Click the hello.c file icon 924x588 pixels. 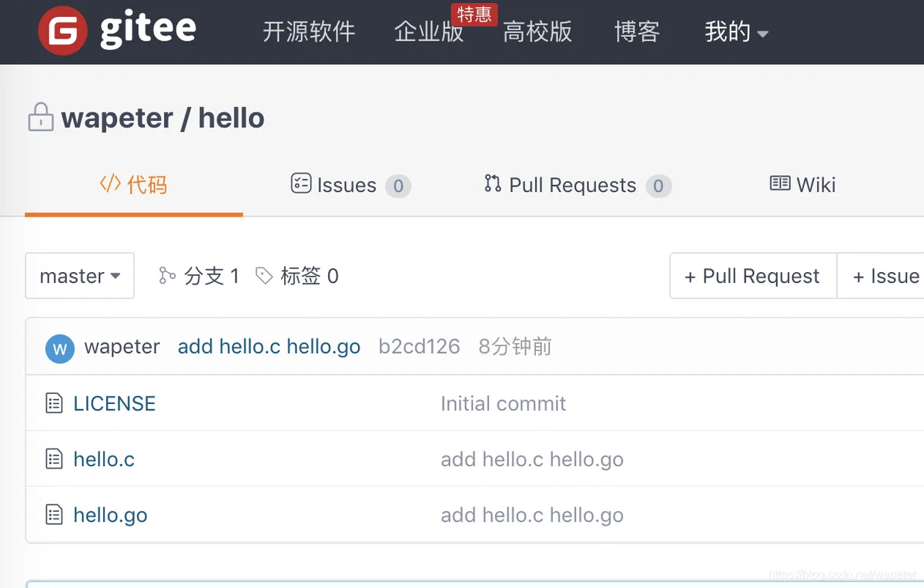pos(54,459)
